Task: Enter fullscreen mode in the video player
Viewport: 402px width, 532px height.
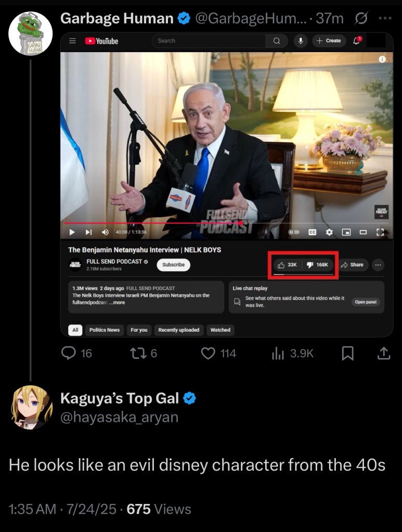Action: [380, 232]
